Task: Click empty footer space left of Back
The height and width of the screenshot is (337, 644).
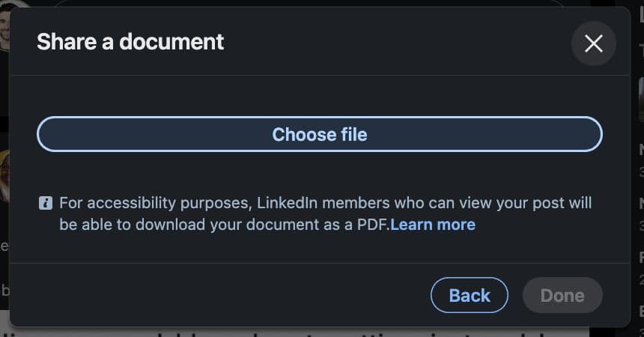Action: [x=225, y=295]
